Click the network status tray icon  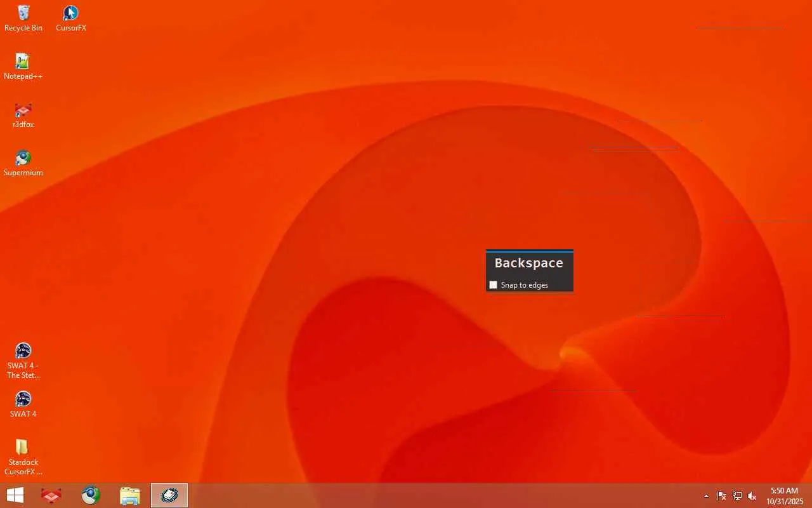737,496
